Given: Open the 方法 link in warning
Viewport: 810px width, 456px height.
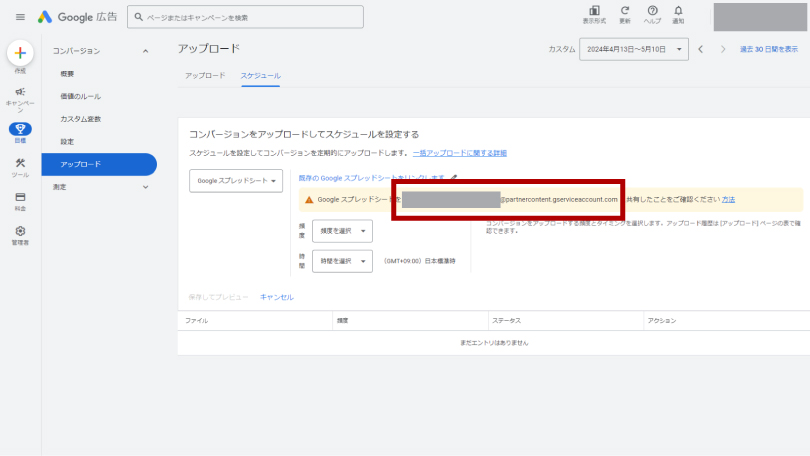Looking at the screenshot, I should pos(728,199).
